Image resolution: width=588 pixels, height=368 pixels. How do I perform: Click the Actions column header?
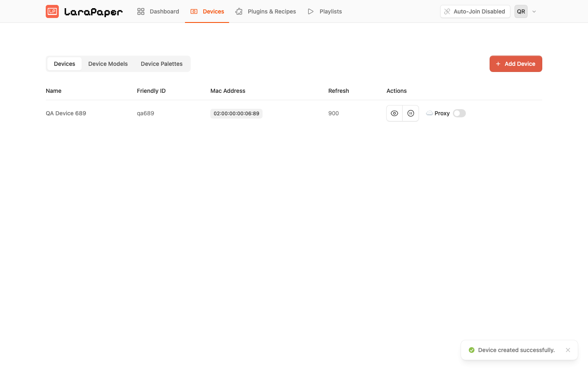click(x=396, y=91)
